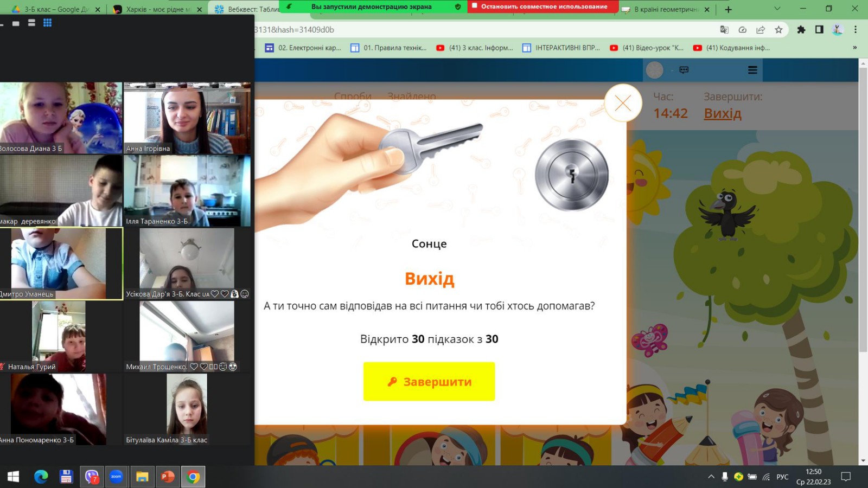The image size is (868, 488).
Task: Open File Explorer from taskbar
Action: pos(142,477)
